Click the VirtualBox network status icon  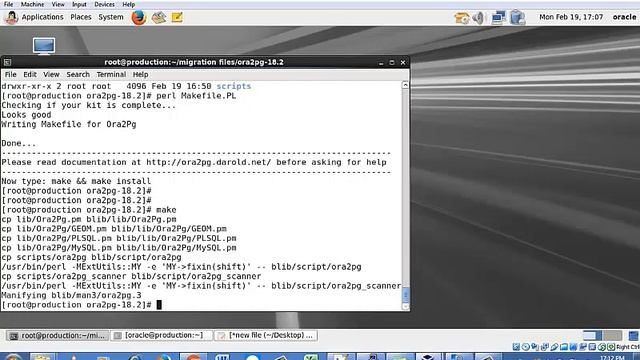[x=544, y=347]
